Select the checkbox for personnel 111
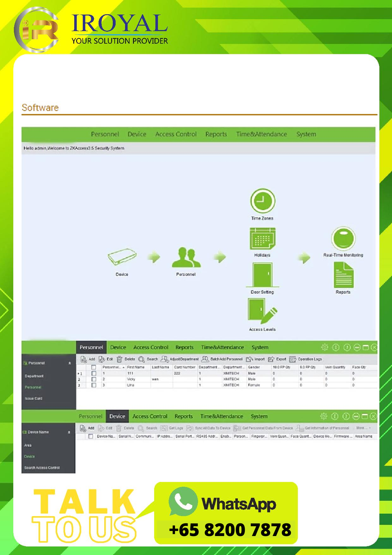The height and width of the screenshot is (555, 392). (x=94, y=373)
